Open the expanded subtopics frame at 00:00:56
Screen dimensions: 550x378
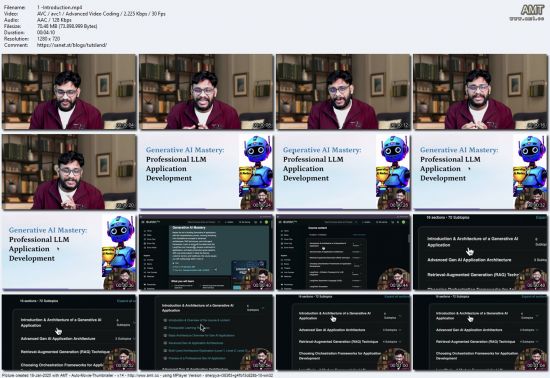(x=206, y=332)
